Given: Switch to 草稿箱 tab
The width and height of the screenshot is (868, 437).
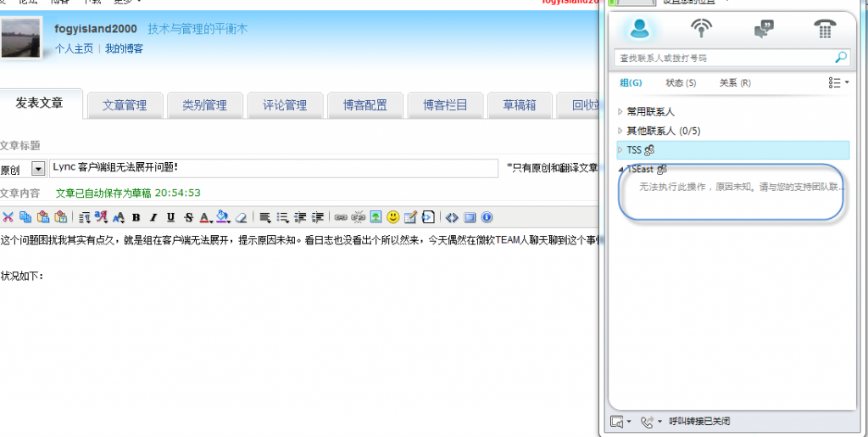Looking at the screenshot, I should [520, 105].
